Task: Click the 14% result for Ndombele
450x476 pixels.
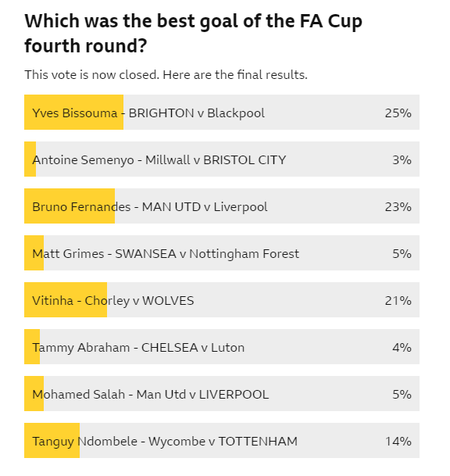Action: [398, 441]
